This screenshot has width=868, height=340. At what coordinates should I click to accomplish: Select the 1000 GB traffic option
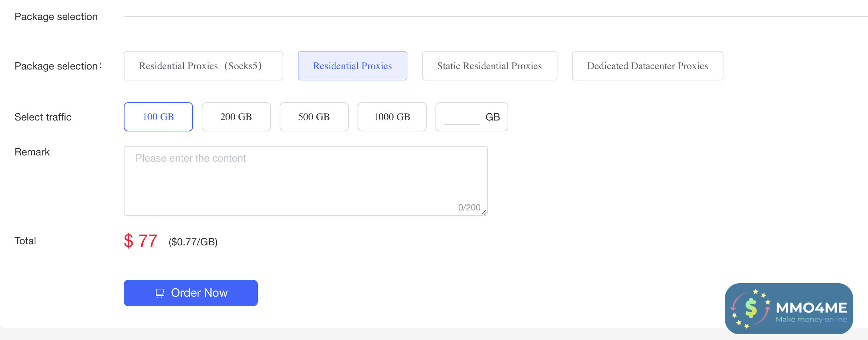[x=392, y=117]
